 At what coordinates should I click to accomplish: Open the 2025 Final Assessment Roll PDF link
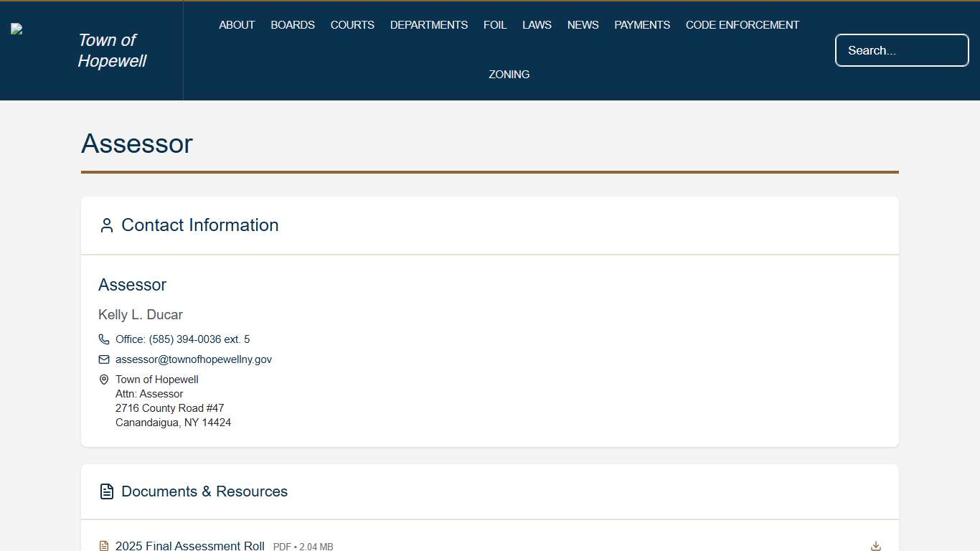(x=190, y=546)
